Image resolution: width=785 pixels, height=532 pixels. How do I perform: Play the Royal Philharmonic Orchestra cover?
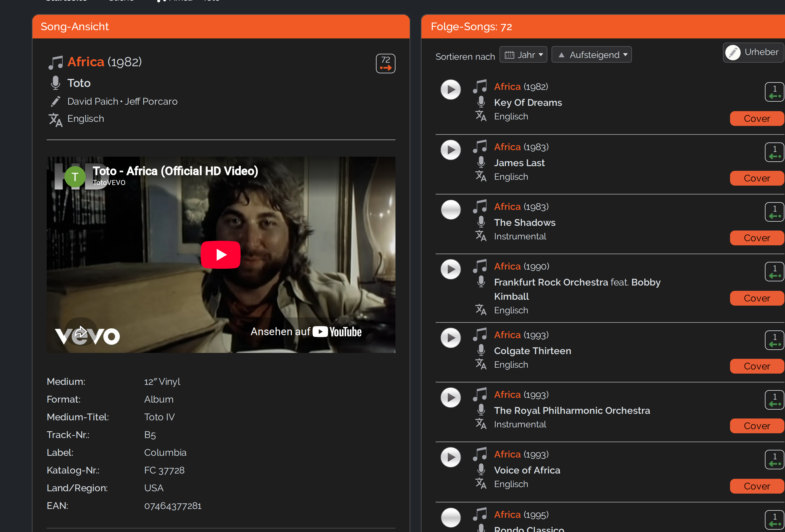point(451,398)
